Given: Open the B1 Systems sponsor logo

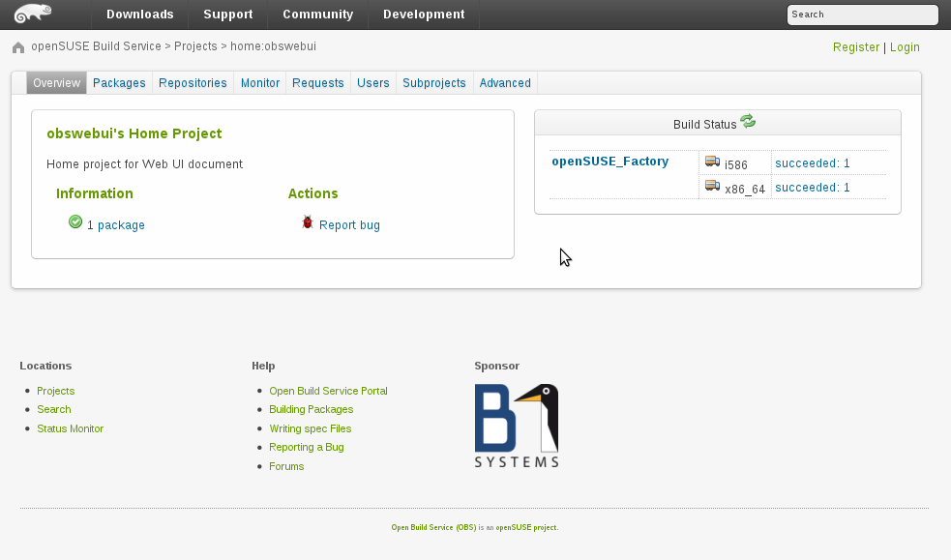Looking at the screenshot, I should click(x=517, y=426).
